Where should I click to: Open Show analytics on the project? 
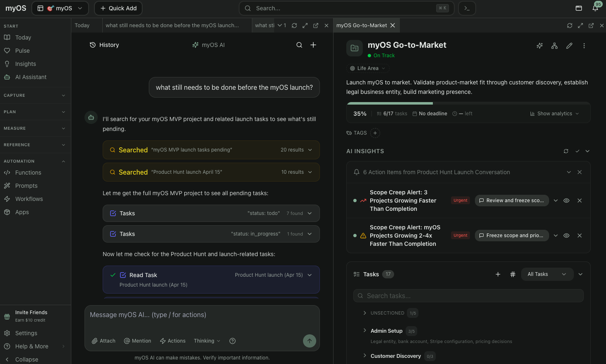[554, 113]
